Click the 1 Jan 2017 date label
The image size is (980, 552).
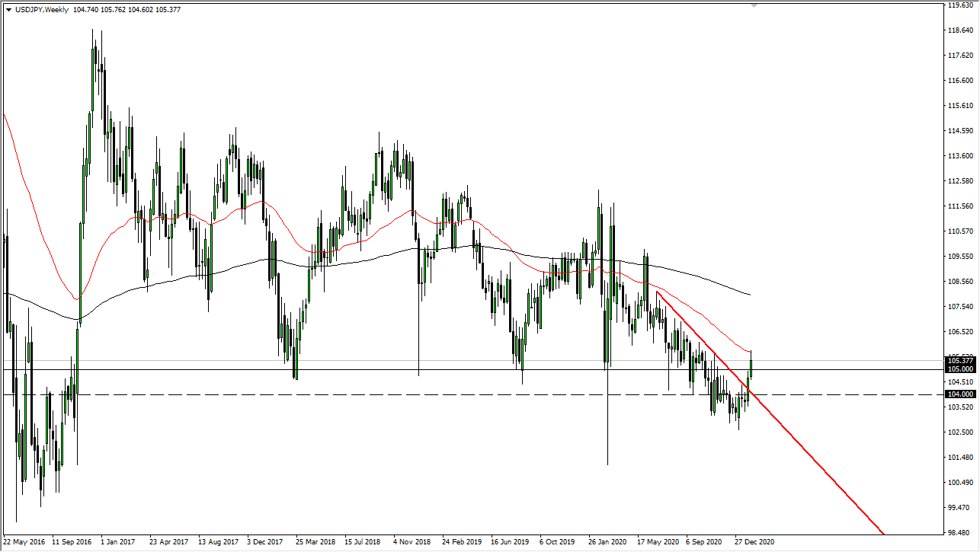(120, 542)
